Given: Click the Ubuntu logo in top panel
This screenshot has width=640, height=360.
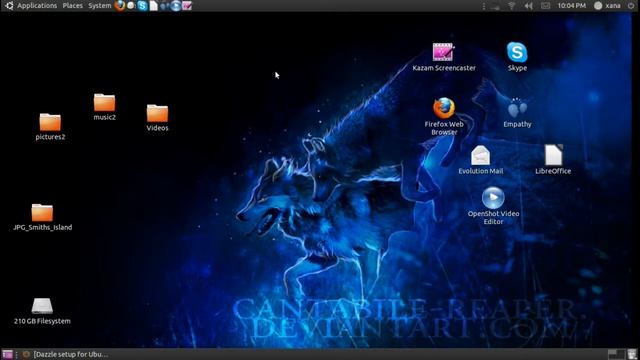Looking at the screenshot, I should click(x=9, y=6).
